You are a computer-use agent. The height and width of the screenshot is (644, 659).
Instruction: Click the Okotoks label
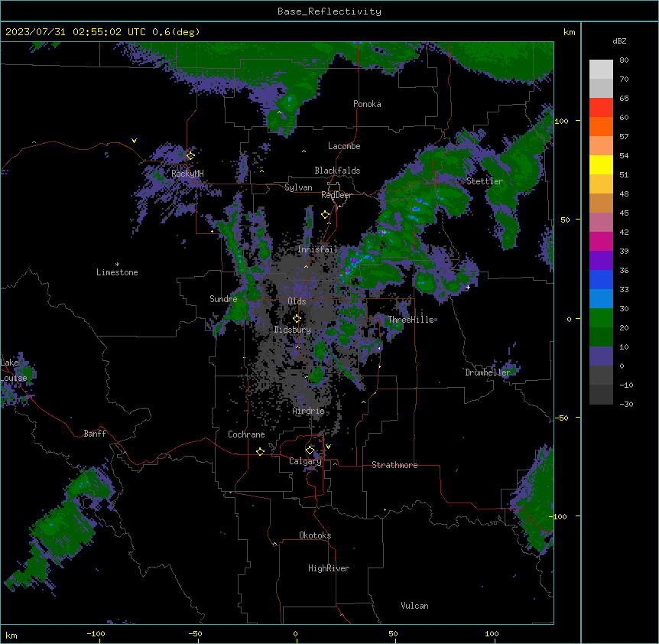point(315,535)
